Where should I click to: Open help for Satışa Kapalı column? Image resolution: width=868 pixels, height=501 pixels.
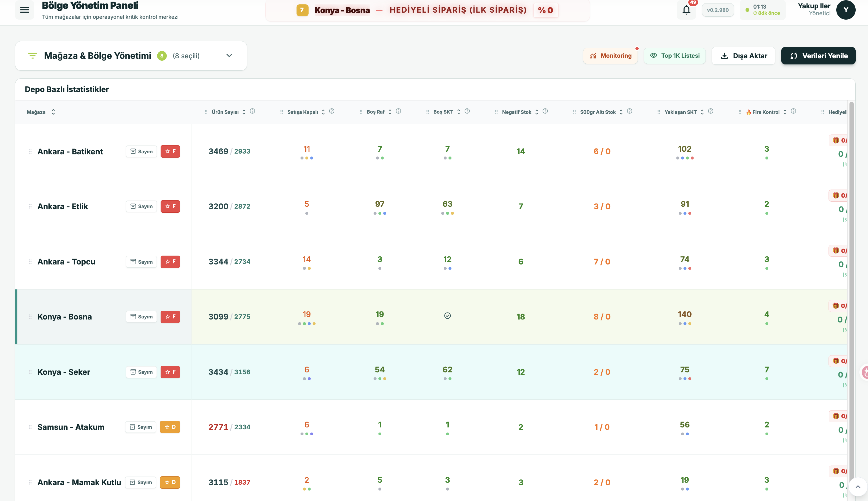pos(332,111)
